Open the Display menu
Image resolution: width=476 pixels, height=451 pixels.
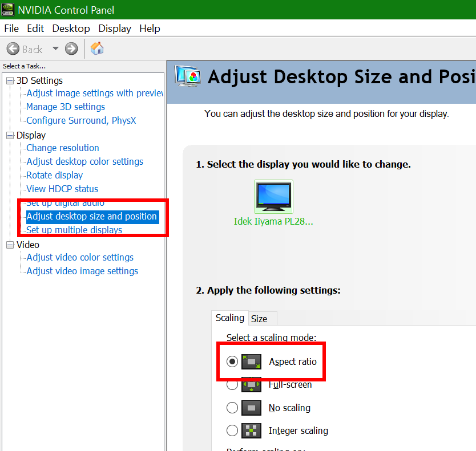(115, 29)
